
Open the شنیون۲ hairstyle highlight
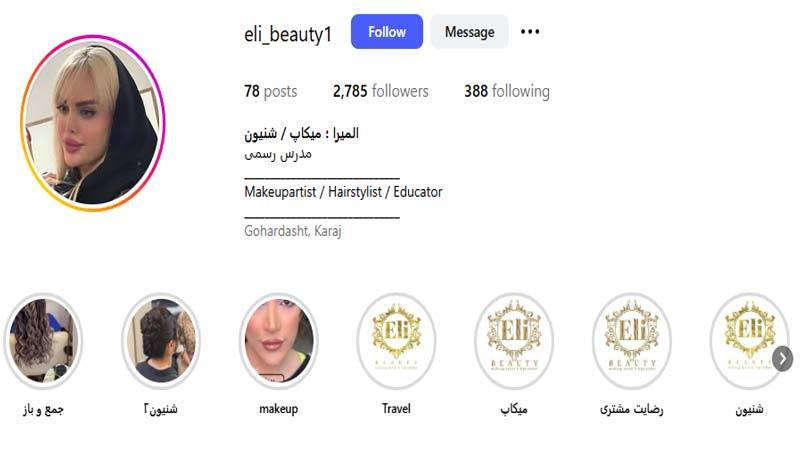(x=161, y=341)
